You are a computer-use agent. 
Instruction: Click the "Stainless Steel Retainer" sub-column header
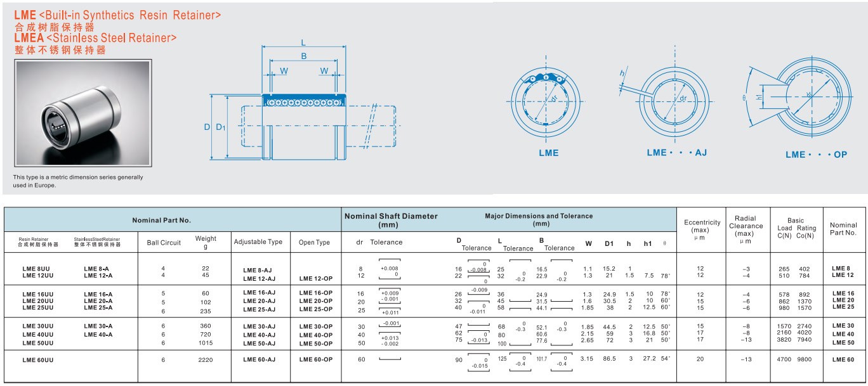[97, 242]
